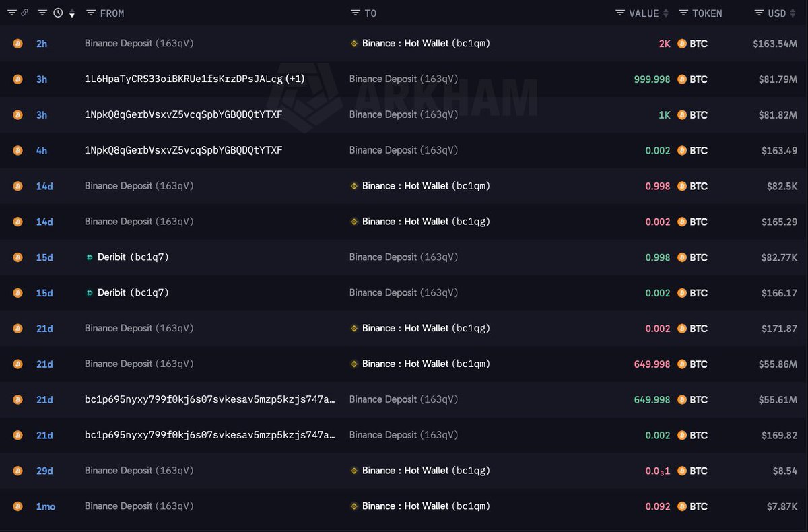Click the Binance logo in the $165.29 row
The width and height of the screenshot is (808, 532).
pos(354,222)
